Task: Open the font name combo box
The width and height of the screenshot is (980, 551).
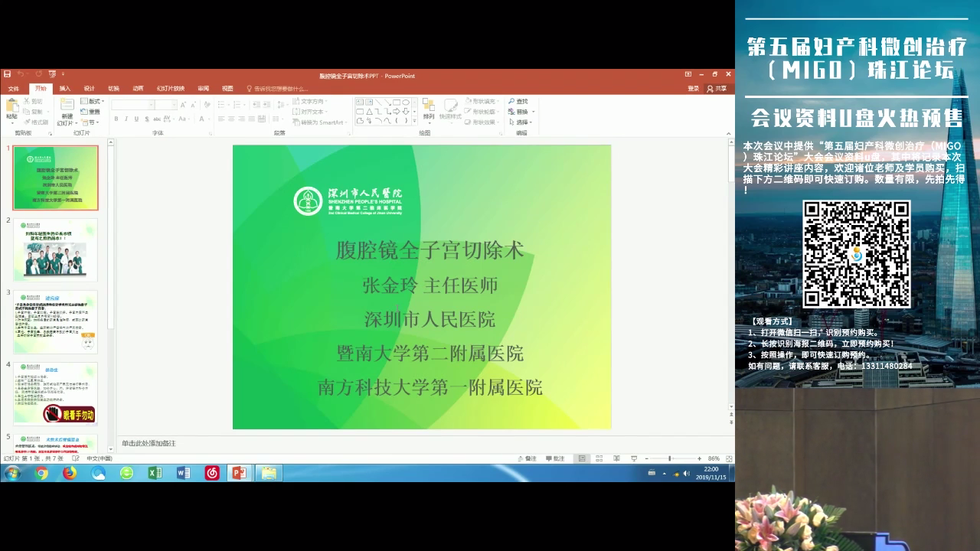Action: pyautogui.click(x=132, y=105)
